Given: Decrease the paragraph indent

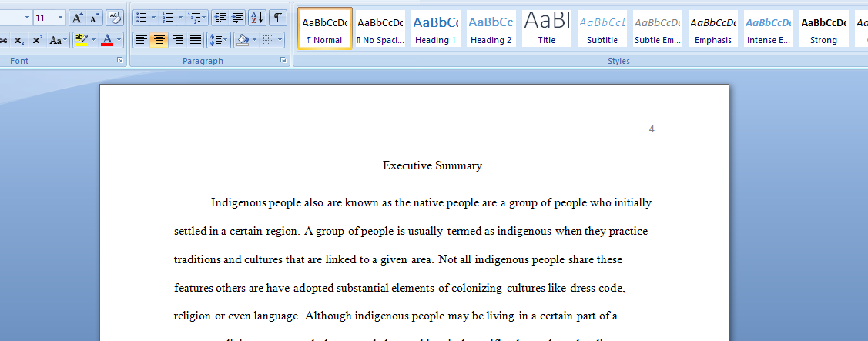Looking at the screenshot, I should 220,18.
